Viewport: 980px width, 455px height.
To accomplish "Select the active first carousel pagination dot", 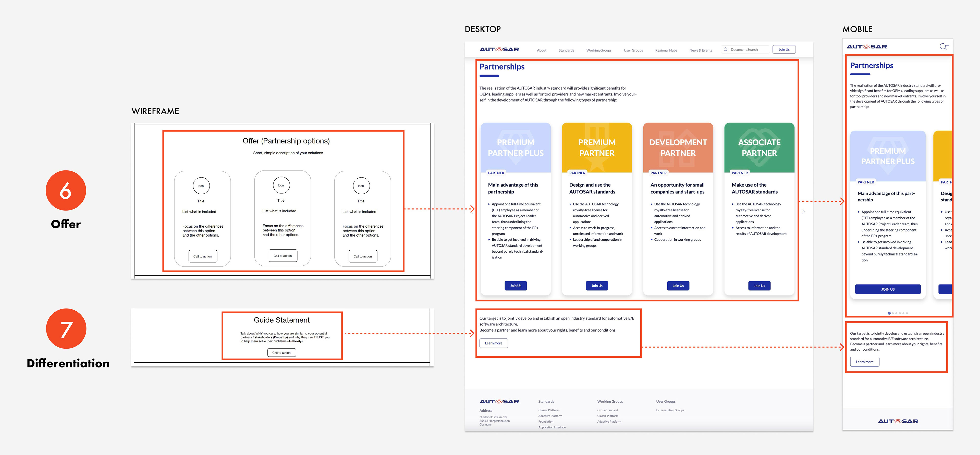I will (889, 313).
